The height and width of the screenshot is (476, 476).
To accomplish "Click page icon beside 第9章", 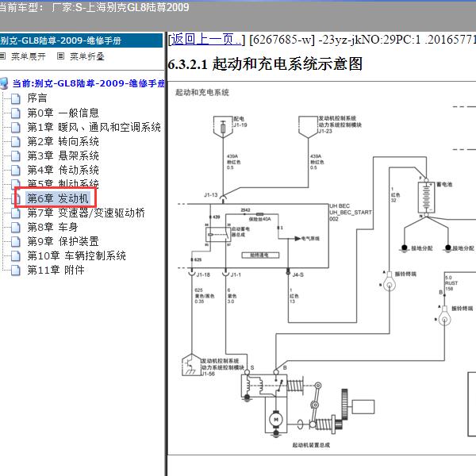I will (x=16, y=241).
